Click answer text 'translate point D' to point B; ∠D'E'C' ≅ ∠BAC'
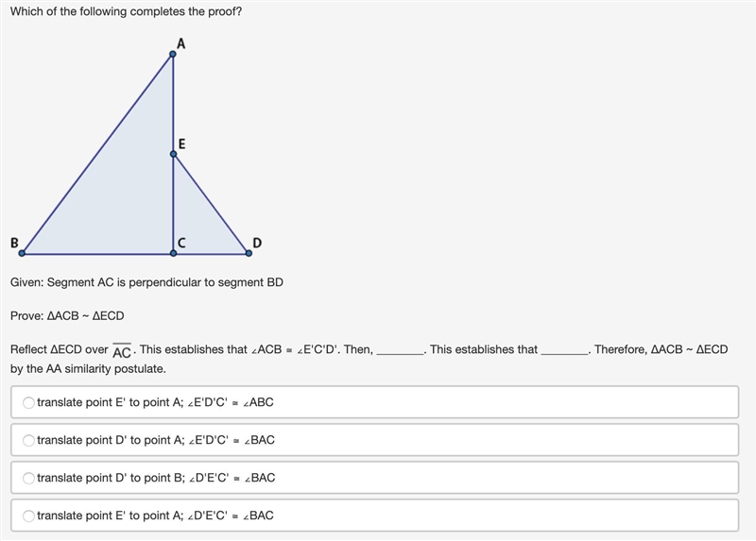Viewport: 756px width, 541px height. [156, 478]
